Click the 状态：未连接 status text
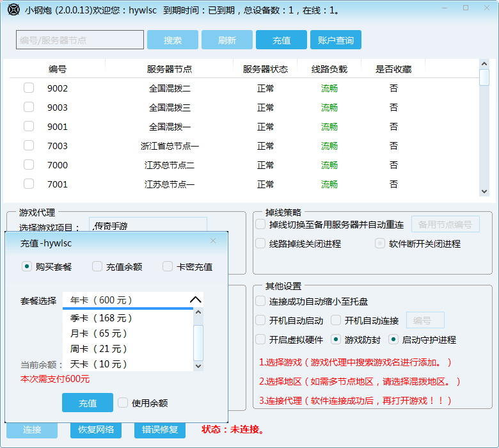 tap(233, 429)
